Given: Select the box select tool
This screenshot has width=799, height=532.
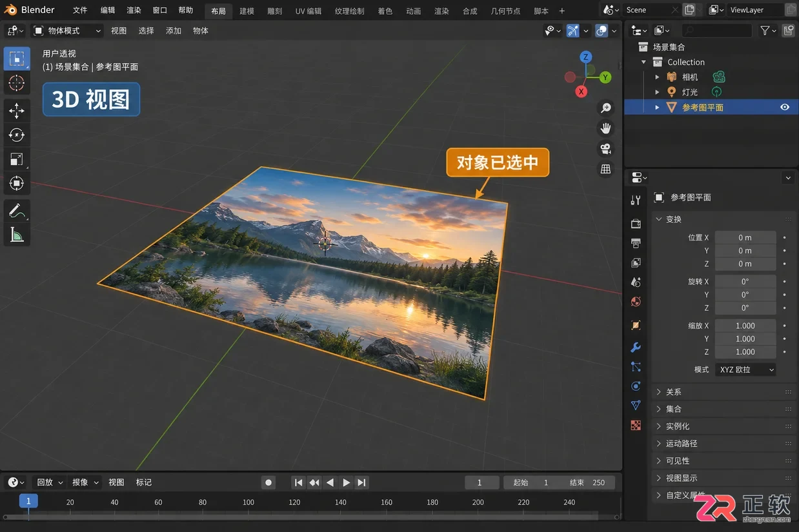Looking at the screenshot, I should [17, 59].
